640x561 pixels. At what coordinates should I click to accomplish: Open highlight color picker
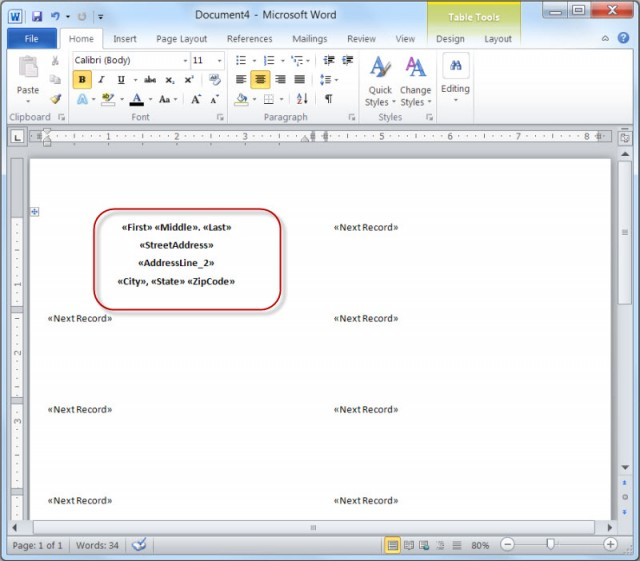pos(122,99)
